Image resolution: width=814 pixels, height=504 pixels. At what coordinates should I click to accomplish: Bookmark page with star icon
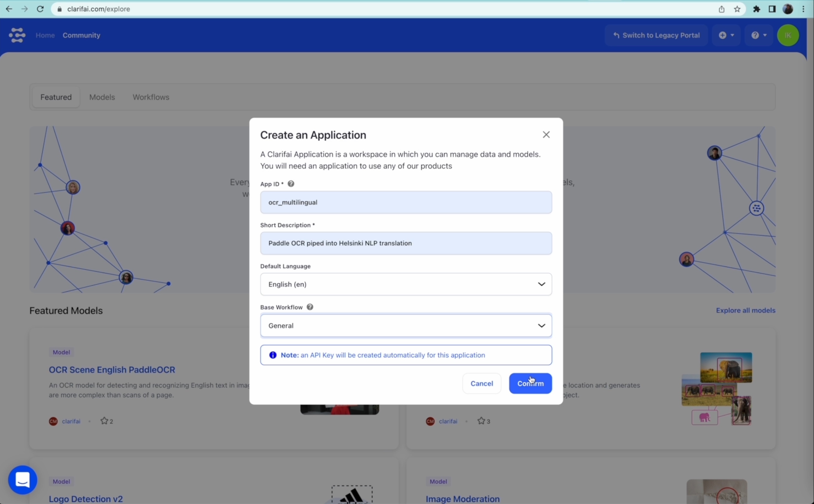[737, 9]
